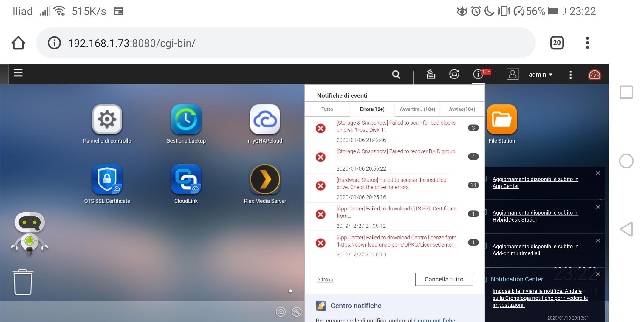The image size is (644, 322).
Task: Select the Avvertim... (10+) tab
Action: click(x=417, y=109)
